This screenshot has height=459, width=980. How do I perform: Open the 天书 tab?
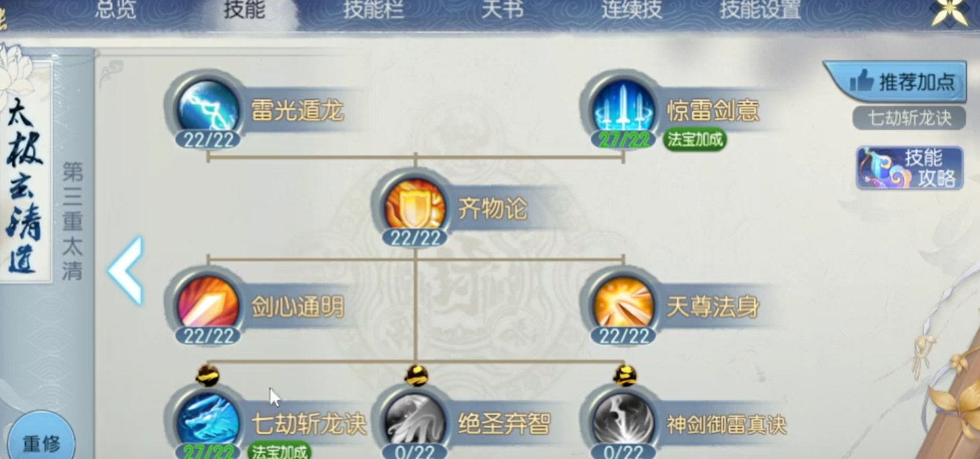click(x=502, y=10)
